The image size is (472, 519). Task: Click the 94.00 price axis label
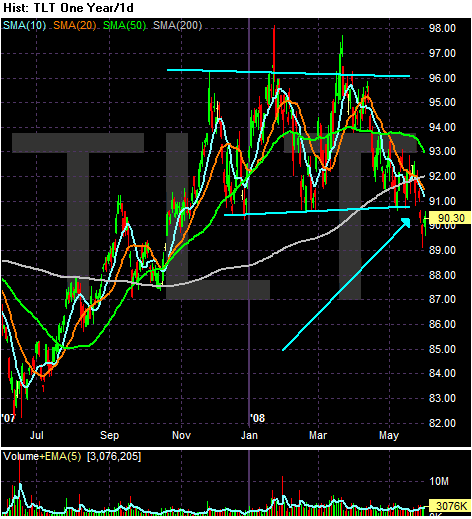(x=442, y=127)
